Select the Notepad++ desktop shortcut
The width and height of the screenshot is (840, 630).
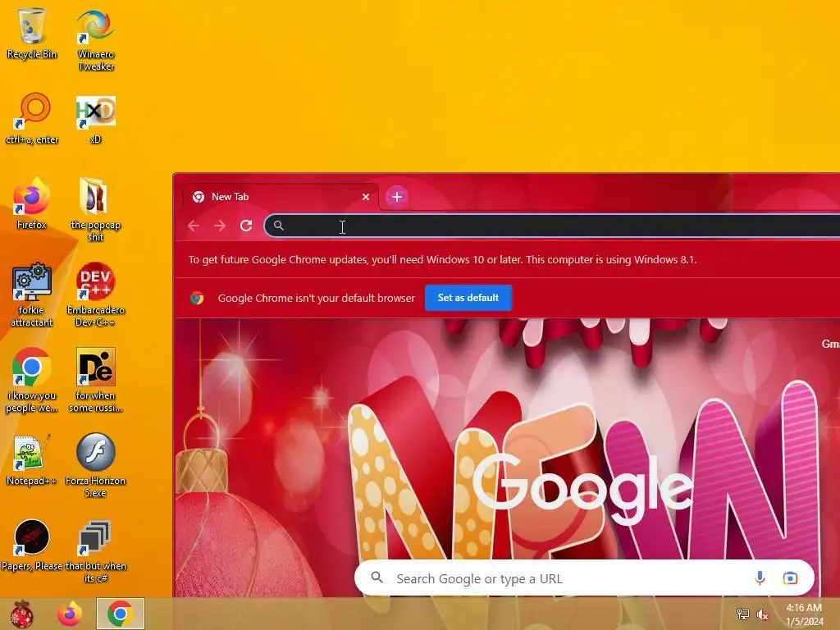point(32,459)
